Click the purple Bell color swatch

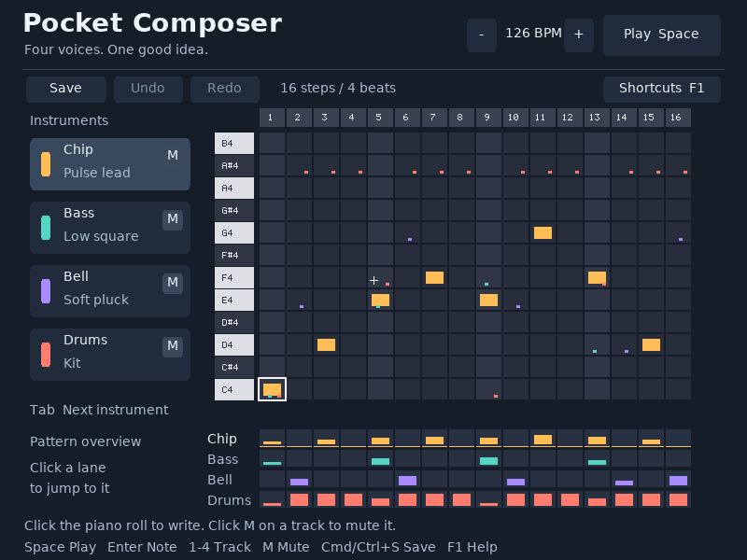pos(46,291)
